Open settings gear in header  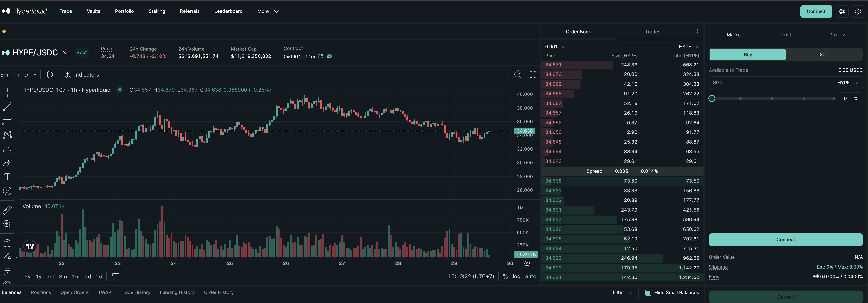[x=857, y=11]
